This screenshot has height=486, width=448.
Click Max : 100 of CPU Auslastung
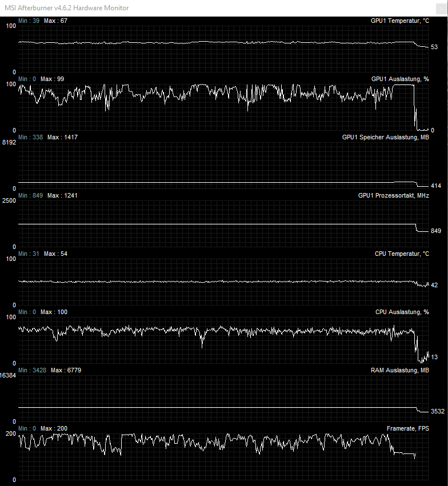coord(54,312)
